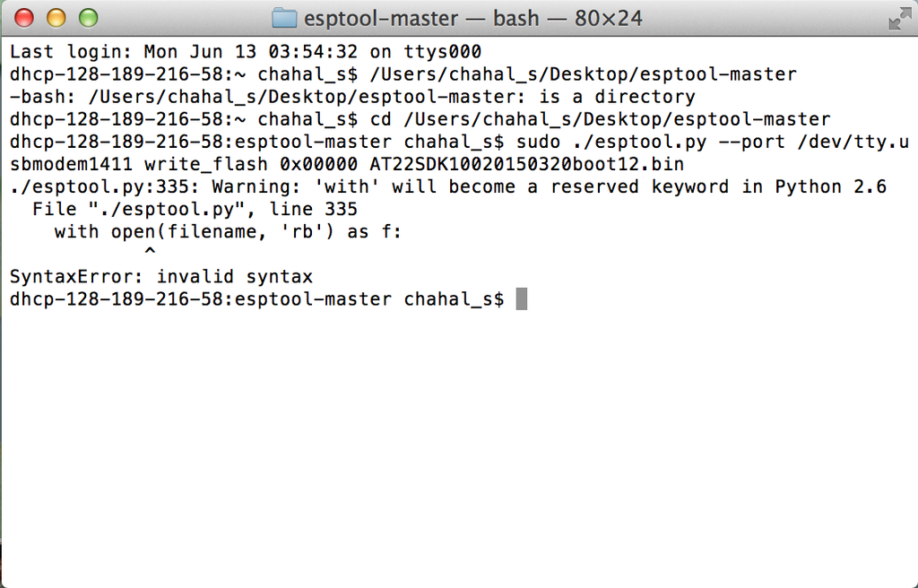Click the "AT22SDK10020150320boot12.bin" filename

[527, 165]
